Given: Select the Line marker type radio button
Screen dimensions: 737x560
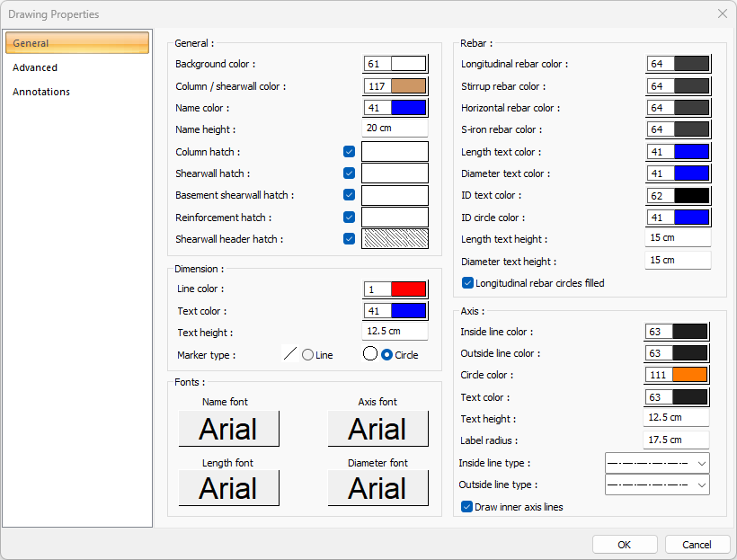Looking at the screenshot, I should (x=308, y=355).
